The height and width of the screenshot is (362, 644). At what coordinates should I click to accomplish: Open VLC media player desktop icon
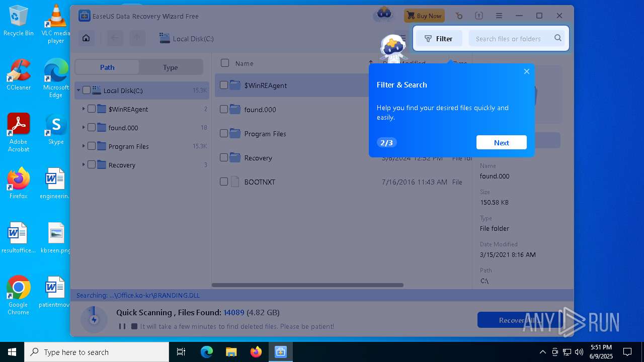click(x=56, y=24)
